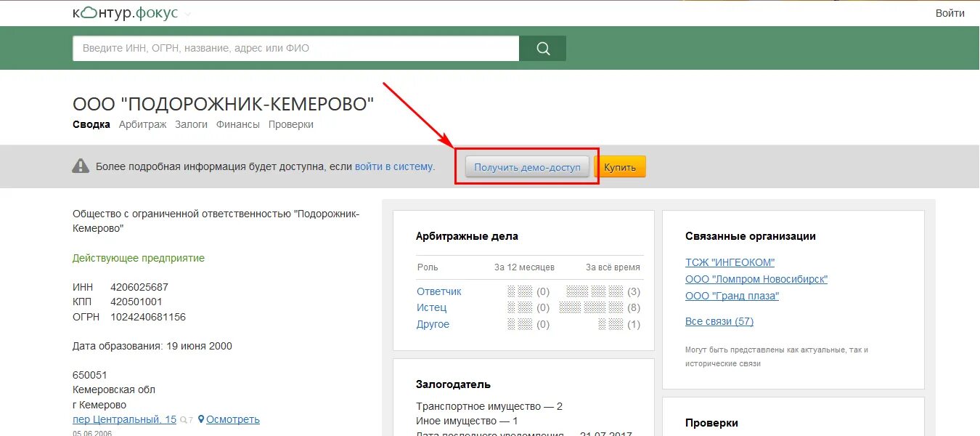This screenshot has height=436, width=980.
Task: Click the warning triangle icon
Action: [81, 166]
